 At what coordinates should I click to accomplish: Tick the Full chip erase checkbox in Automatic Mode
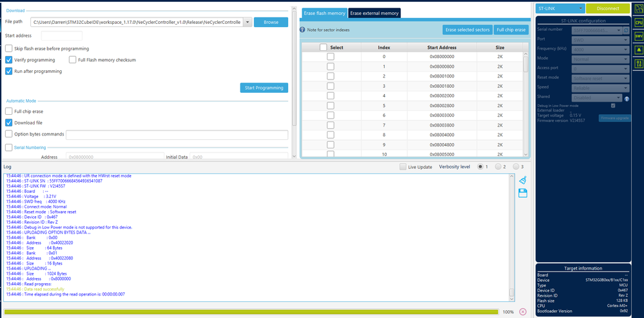pos(8,112)
